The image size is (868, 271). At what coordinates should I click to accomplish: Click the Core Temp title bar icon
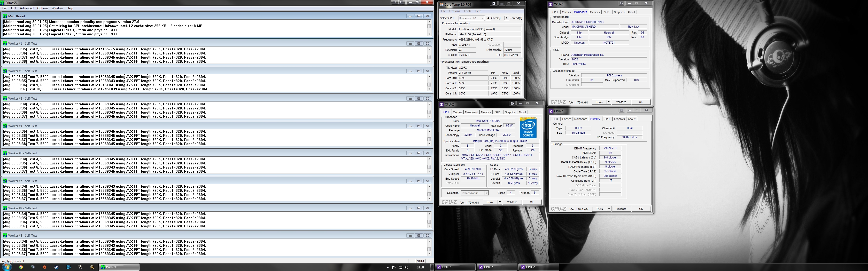pyautogui.click(x=441, y=4)
